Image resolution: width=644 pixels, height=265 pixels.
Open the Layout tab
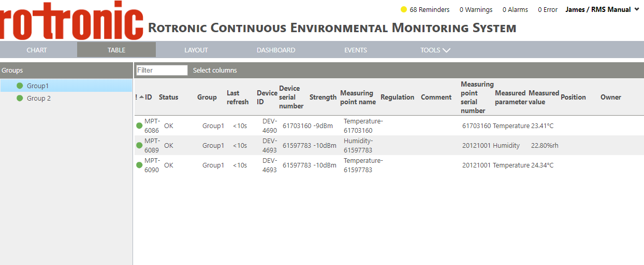pyautogui.click(x=196, y=50)
